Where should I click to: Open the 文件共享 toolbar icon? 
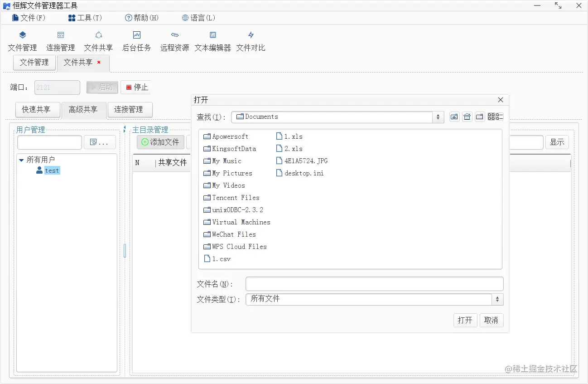(x=99, y=41)
